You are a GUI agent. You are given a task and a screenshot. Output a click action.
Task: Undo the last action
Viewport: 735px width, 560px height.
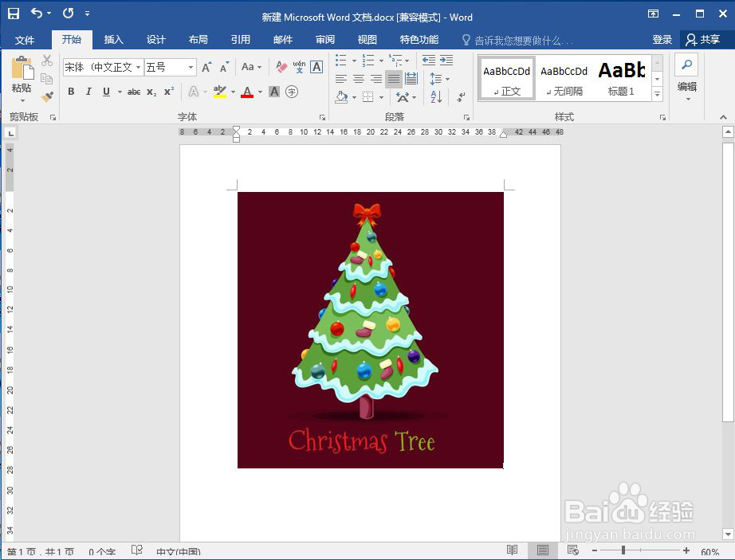click(x=37, y=13)
